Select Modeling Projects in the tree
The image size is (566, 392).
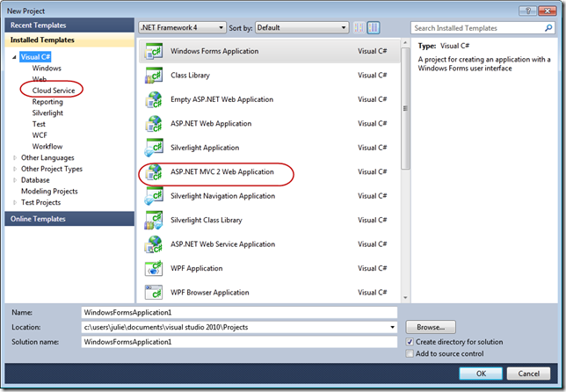[x=49, y=192]
